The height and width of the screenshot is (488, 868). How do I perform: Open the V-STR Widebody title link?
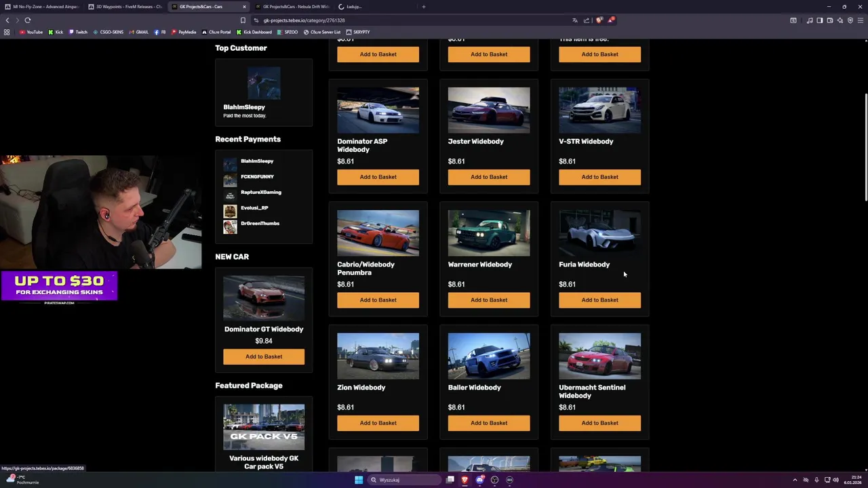[586, 142]
